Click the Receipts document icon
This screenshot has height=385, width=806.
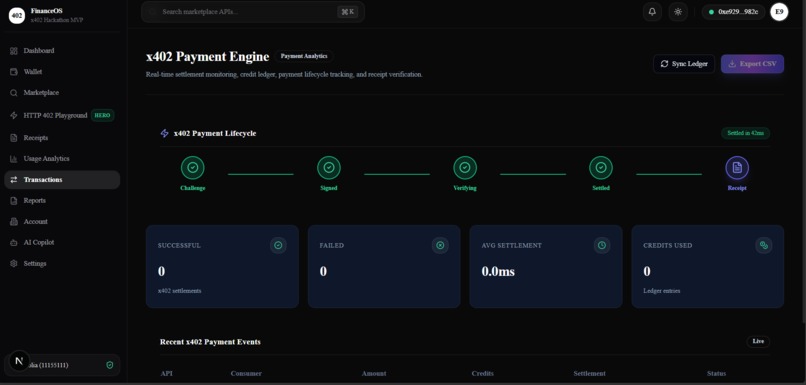coord(14,138)
